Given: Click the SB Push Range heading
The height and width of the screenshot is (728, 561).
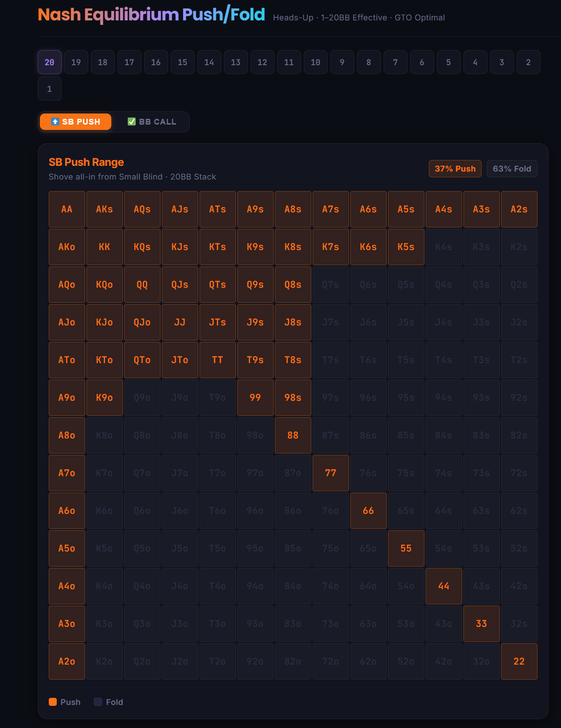Looking at the screenshot, I should pyautogui.click(x=86, y=162).
